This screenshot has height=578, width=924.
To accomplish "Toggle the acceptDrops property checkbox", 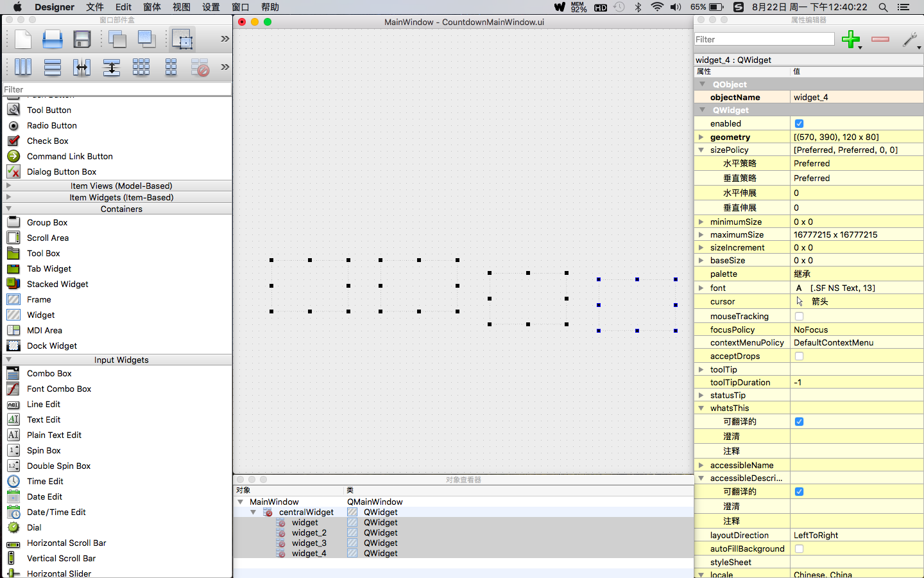I will 799,356.
